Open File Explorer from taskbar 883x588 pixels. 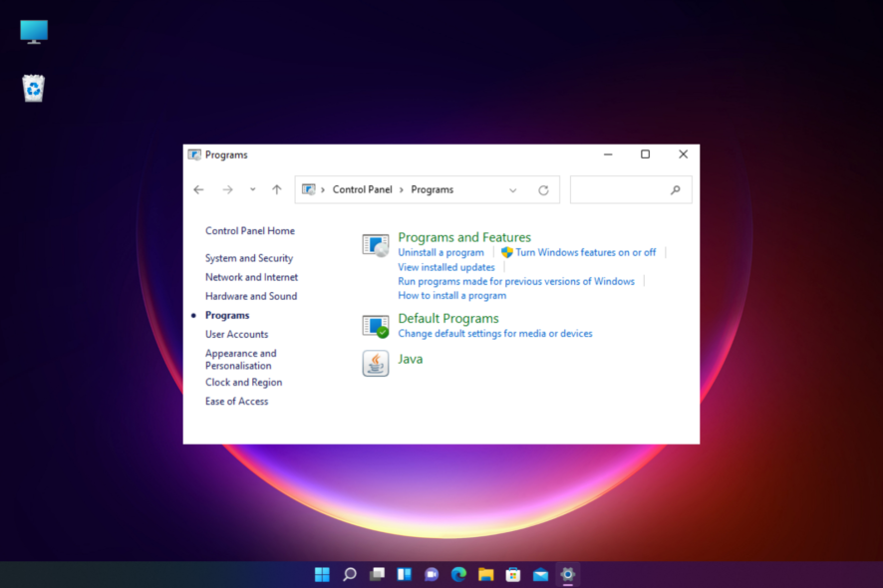(486, 574)
